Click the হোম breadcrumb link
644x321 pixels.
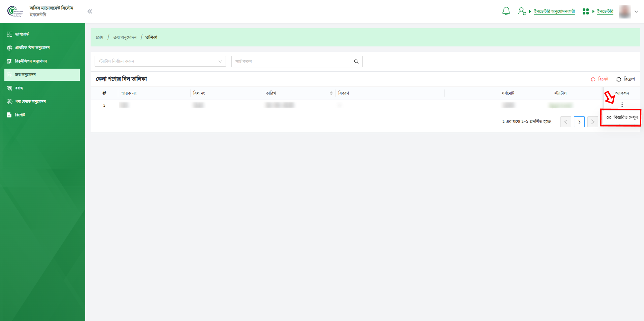pos(99,37)
